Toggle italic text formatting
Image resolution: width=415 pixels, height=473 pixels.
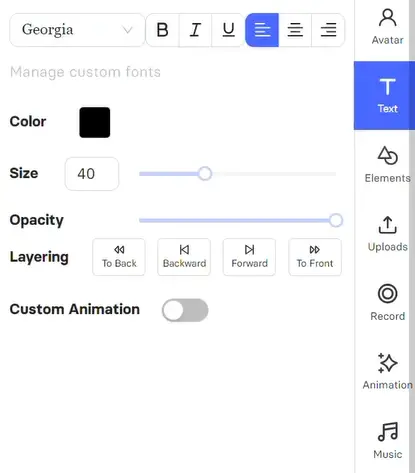[195, 30]
